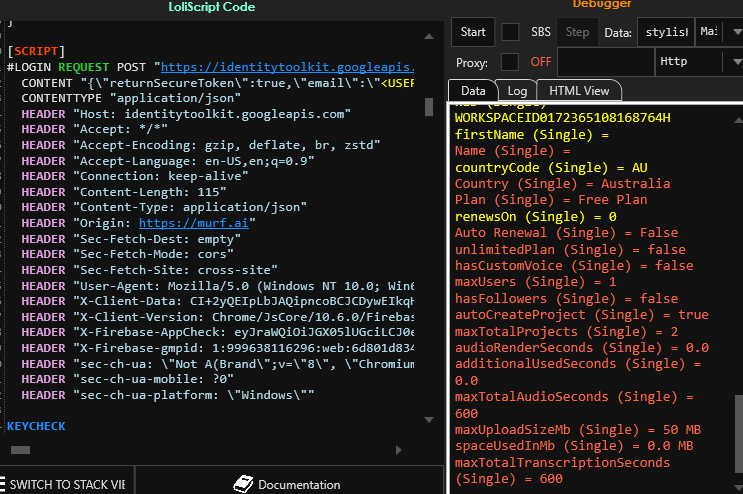Viewport: 743px width, 494px height.
Task: Click the autoCreateProject (Single) = true entry
Action: (x=582, y=315)
